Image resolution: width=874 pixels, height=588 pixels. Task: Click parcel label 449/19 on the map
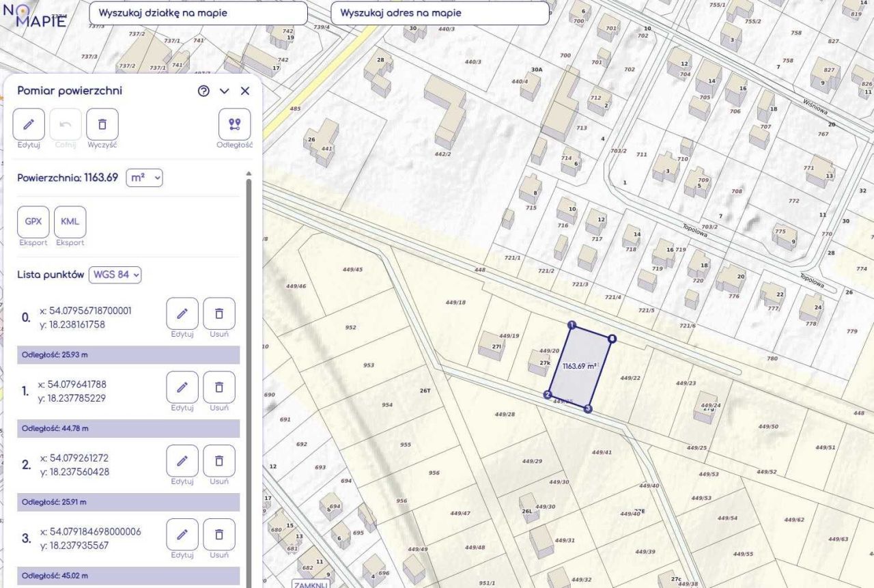509,336
